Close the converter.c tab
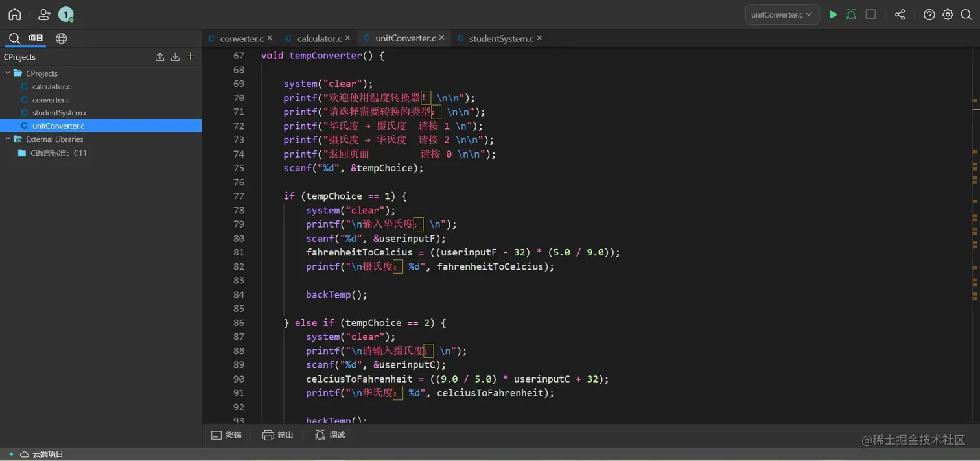This screenshot has height=461, width=980. 270,38
